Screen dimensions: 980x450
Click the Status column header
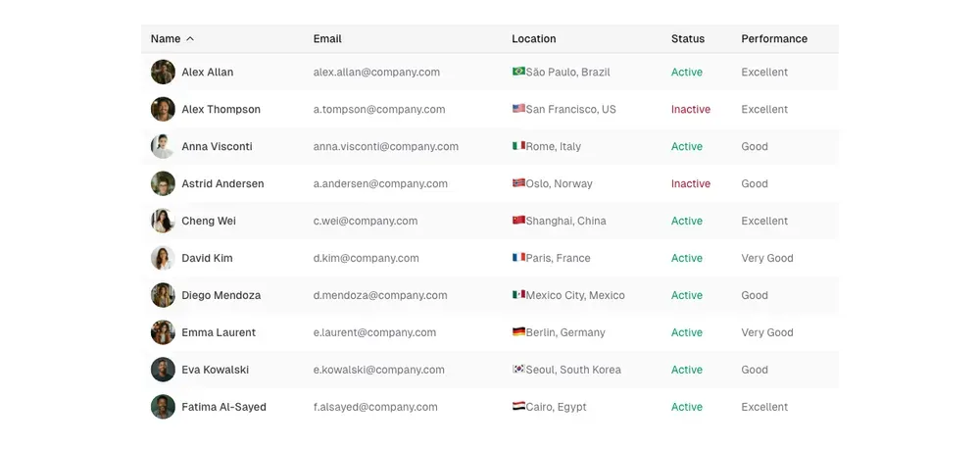(x=687, y=39)
